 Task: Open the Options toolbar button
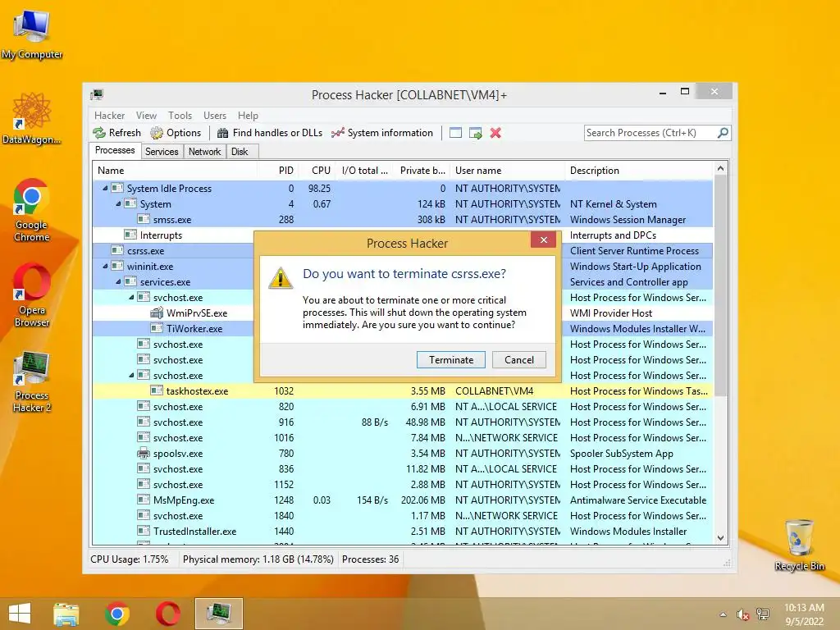[176, 133]
